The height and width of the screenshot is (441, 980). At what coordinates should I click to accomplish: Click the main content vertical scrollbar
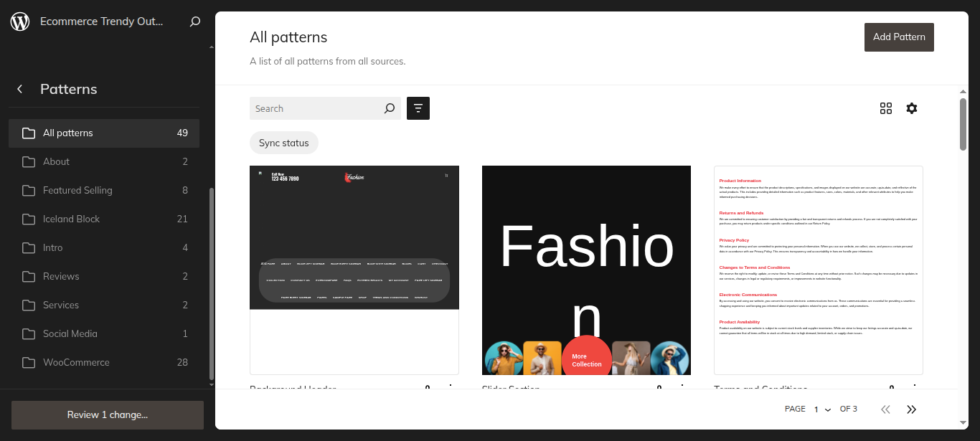963,123
